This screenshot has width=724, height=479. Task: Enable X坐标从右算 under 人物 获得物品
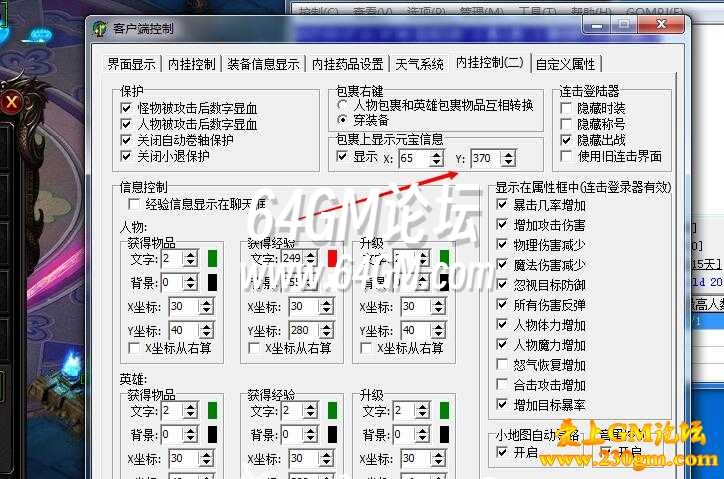[134, 348]
